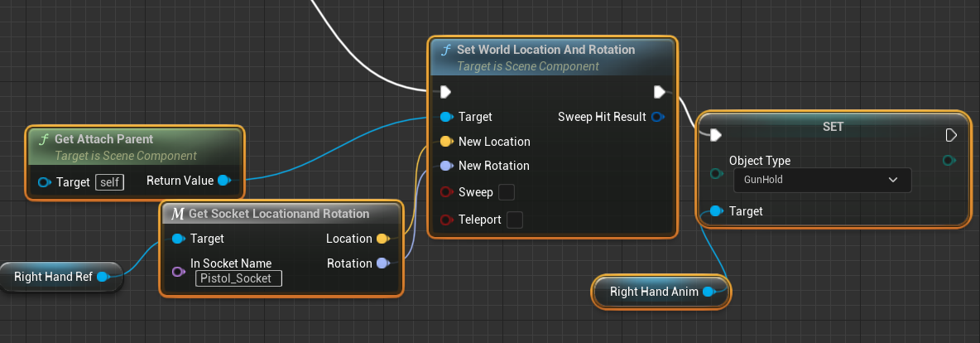
Task: Click the Rotation output pin on socket node
Action: [x=382, y=263]
